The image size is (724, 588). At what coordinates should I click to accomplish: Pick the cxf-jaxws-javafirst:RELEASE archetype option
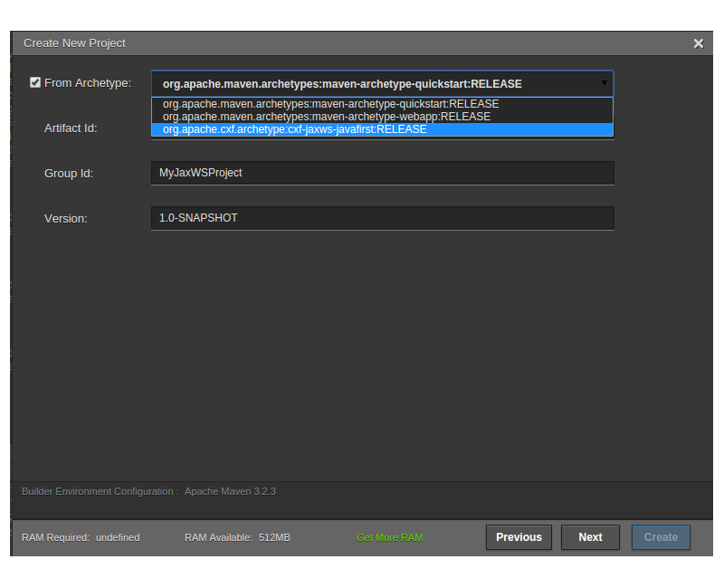click(x=382, y=129)
